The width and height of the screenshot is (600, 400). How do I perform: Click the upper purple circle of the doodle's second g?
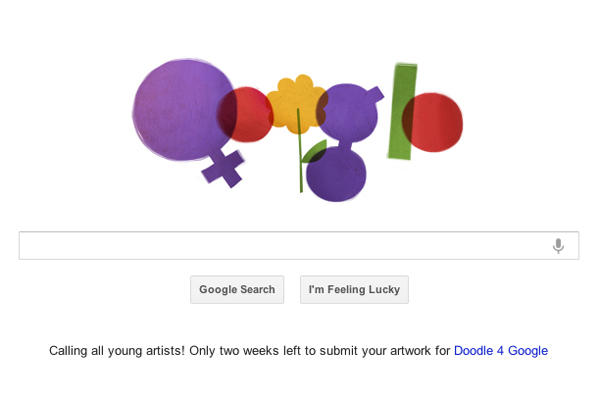tap(347, 112)
